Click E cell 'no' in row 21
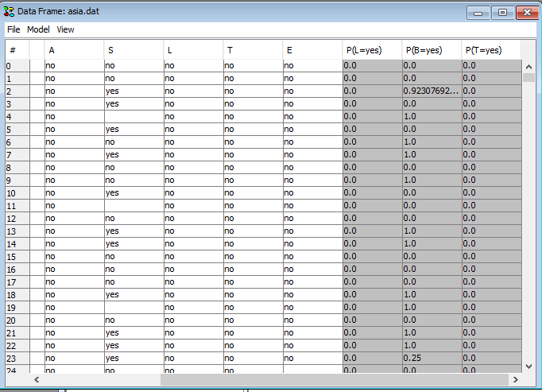542x392 pixels. click(x=312, y=333)
